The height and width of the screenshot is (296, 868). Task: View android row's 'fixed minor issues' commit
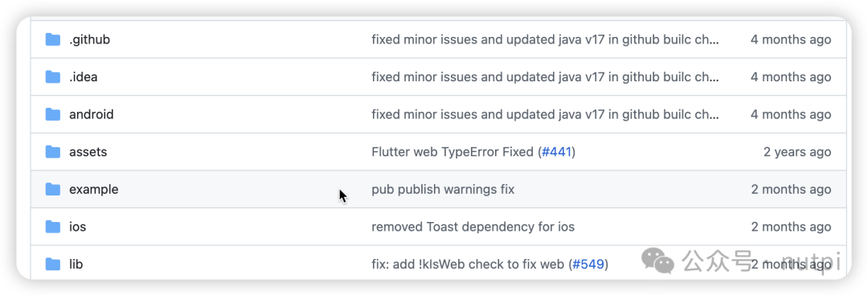pos(545,115)
